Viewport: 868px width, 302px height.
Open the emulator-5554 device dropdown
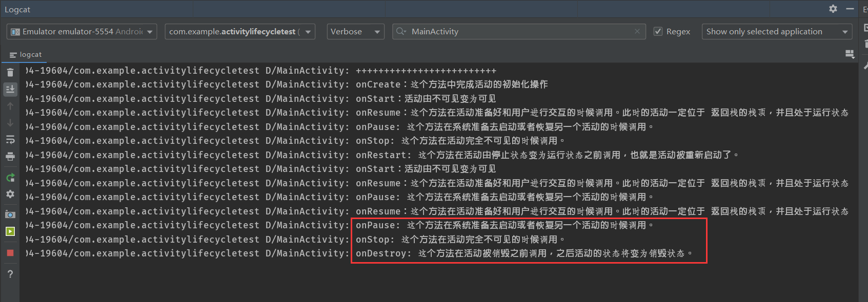[x=82, y=32]
